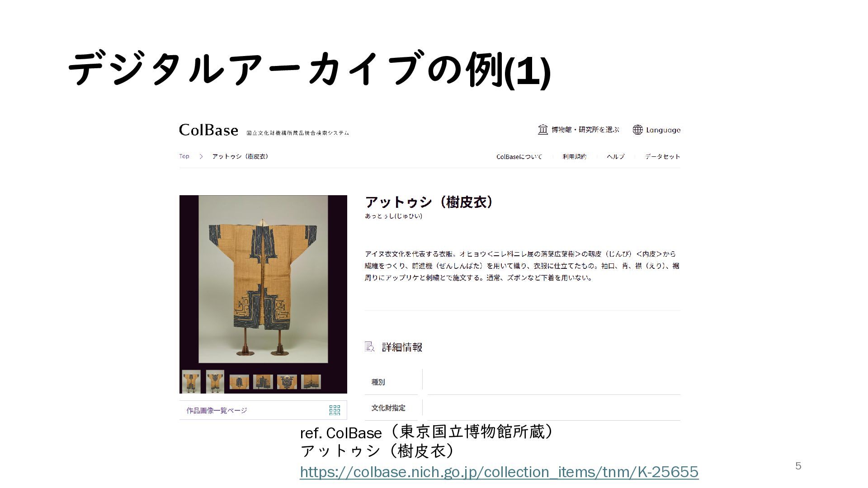This screenshot has width=868, height=488.
Task: Click the detail information magnifier icon
Action: point(370,347)
